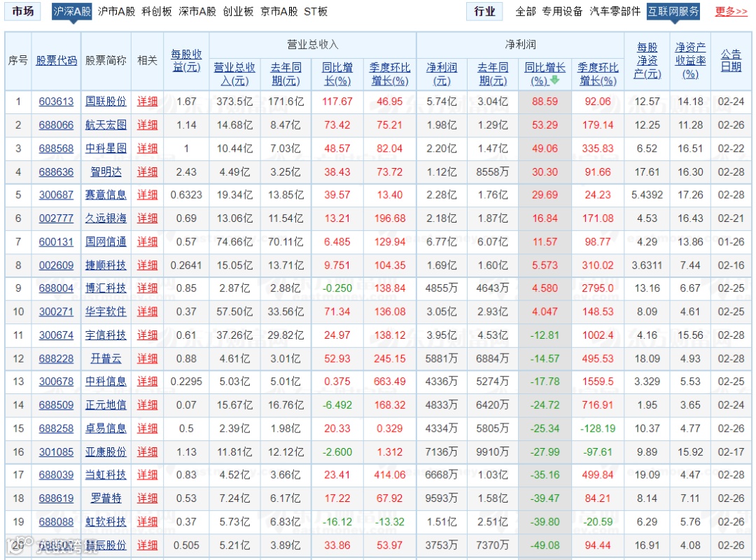Click quarterly growth value 2795.0

click(598, 288)
